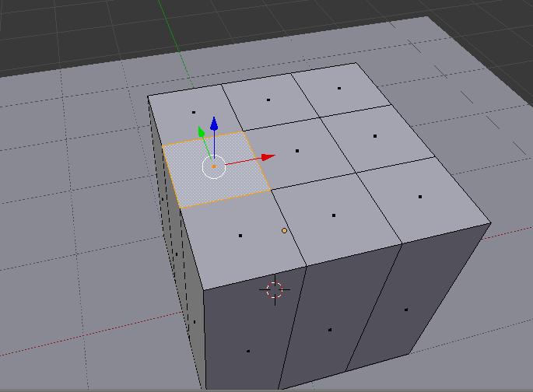Click the white circle of the transform manipulator
The height and width of the screenshot is (392, 533).
[x=214, y=166]
